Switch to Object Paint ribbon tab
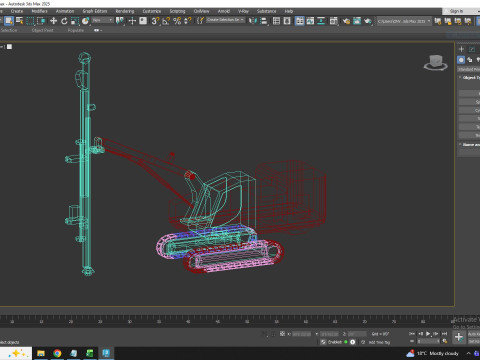This screenshot has height=360, width=480. [x=42, y=30]
